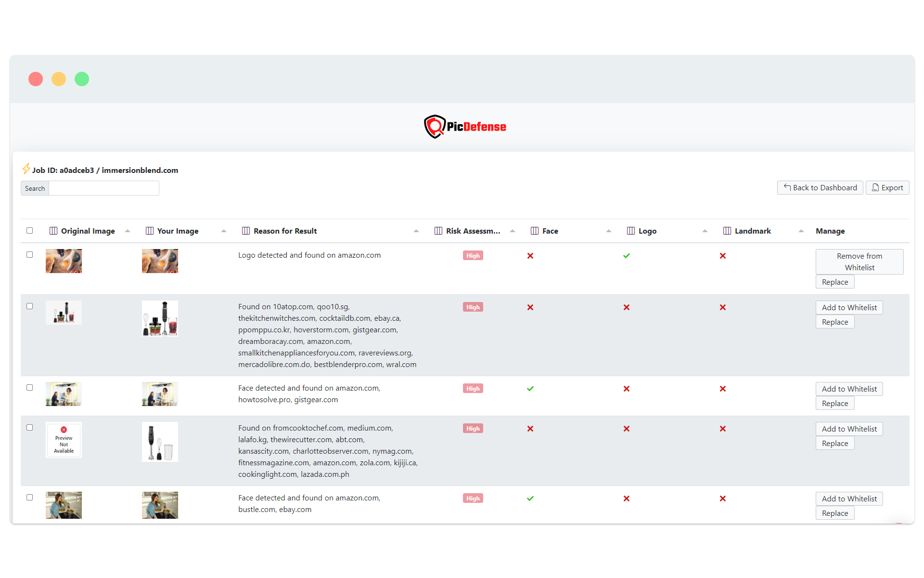Click the sort arrow on Reason for Result column
Screen dimensions: 924x578
pos(417,231)
